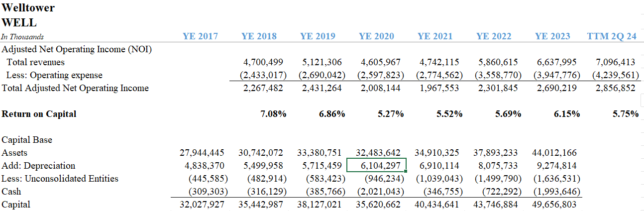Click the Add: Depreciation row label

[38, 166]
